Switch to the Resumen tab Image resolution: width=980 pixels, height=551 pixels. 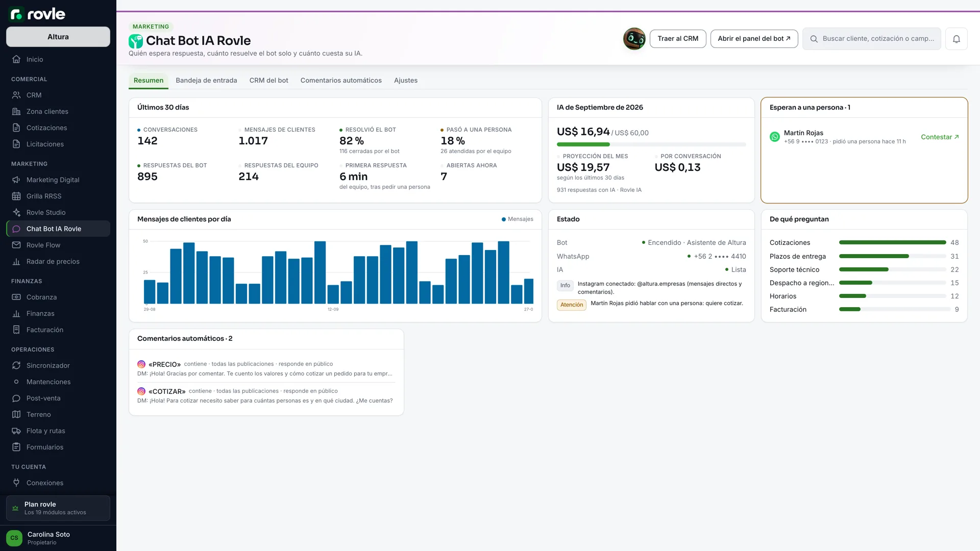[149, 81]
